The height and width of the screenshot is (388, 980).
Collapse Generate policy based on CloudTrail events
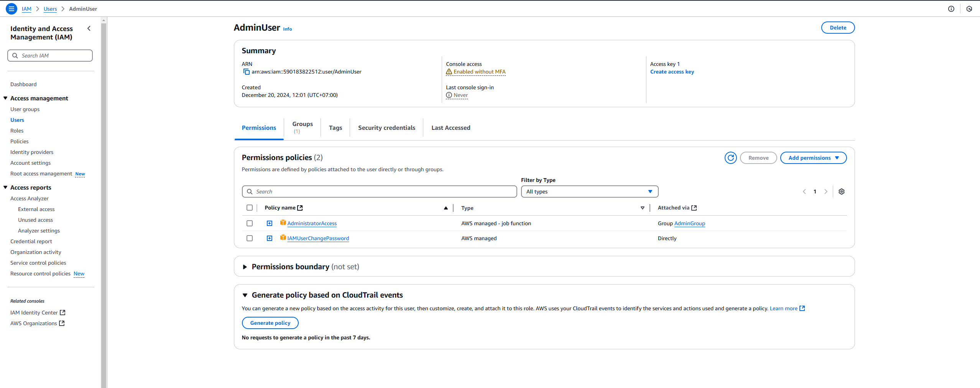click(x=245, y=295)
